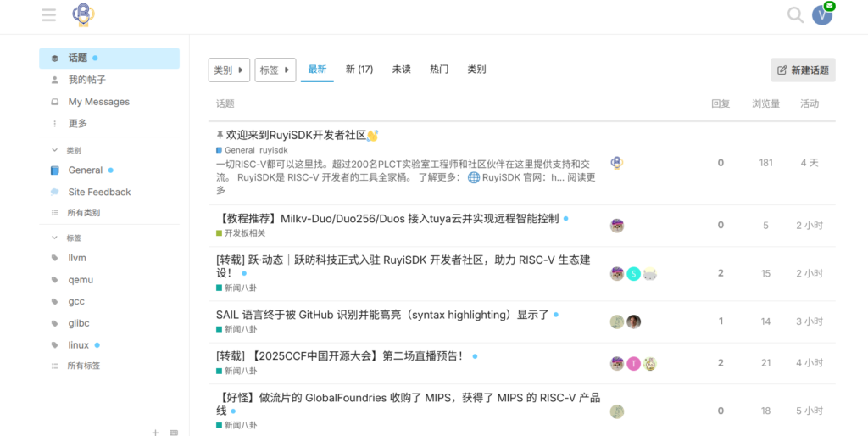This screenshot has width=868, height=436.
Task: Expand 更多 in the sidebar
Action: 77,123
